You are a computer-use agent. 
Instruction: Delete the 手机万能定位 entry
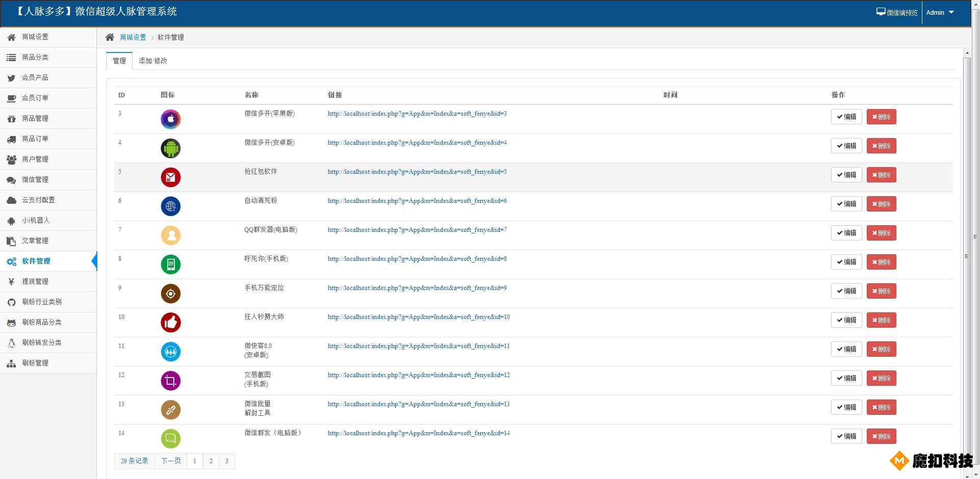(881, 291)
